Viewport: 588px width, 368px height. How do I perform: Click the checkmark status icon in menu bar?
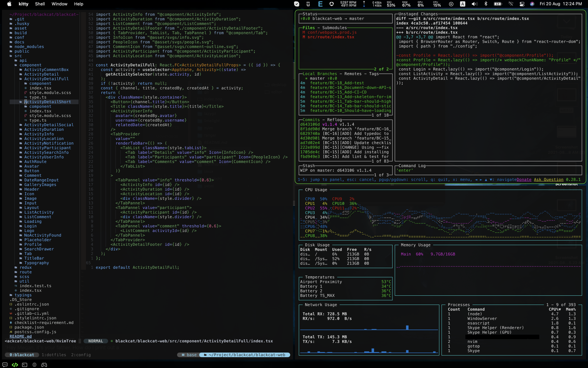coord(297,4)
